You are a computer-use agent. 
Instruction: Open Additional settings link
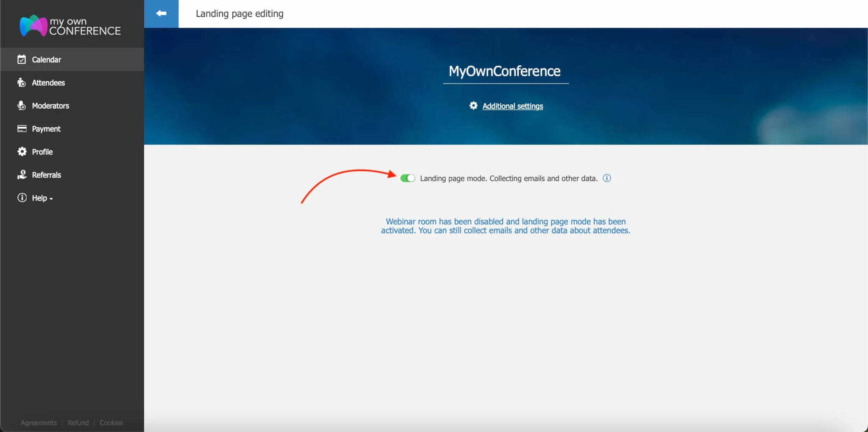[x=512, y=106]
